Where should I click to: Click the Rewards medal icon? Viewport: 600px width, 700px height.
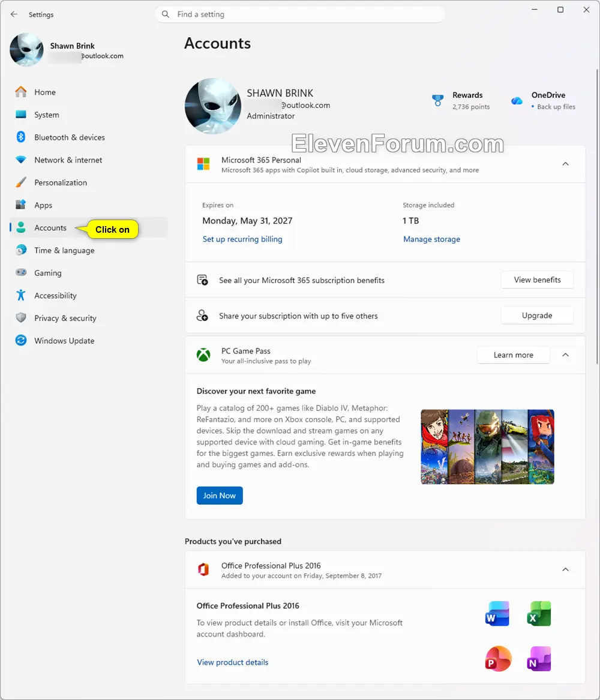click(x=438, y=100)
